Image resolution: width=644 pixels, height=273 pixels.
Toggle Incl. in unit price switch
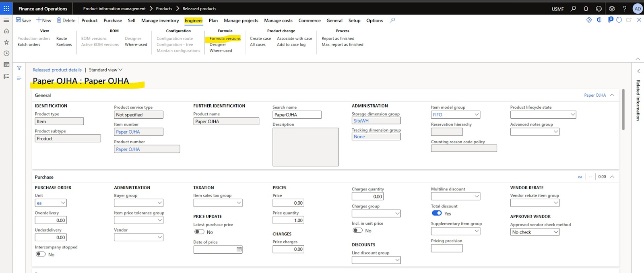[357, 230]
